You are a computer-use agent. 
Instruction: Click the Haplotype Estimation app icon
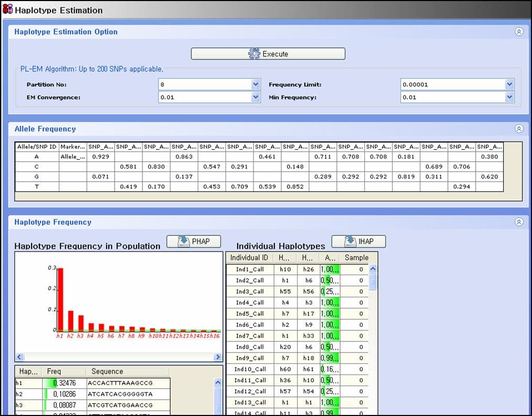coord(7,9)
